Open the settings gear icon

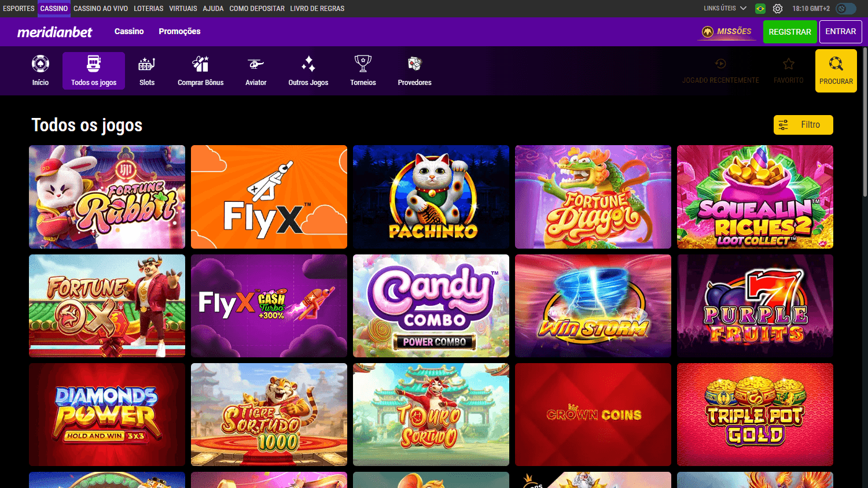[778, 9]
